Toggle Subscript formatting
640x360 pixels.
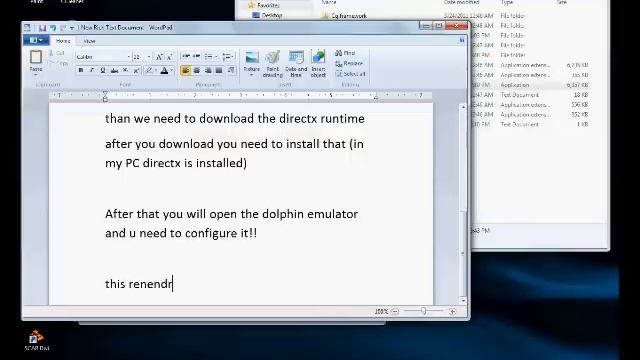tap(126, 71)
